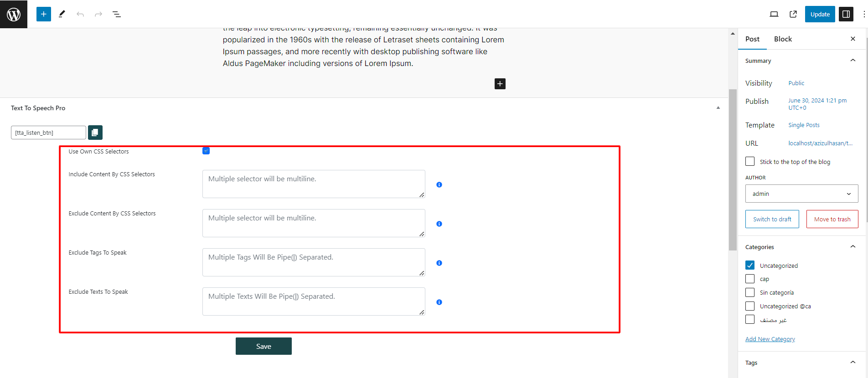Enable Stick to the top of the blog
Viewport: 868px width, 378px height.
click(x=750, y=162)
